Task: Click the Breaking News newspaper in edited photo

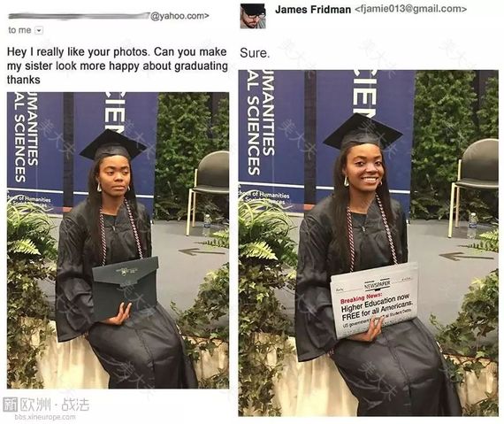Action: [x=375, y=299]
